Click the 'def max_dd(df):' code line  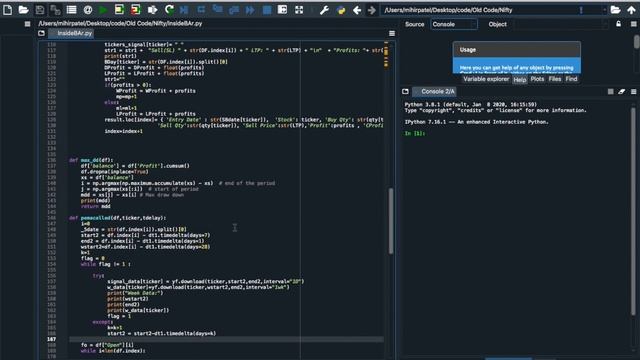tap(91, 160)
